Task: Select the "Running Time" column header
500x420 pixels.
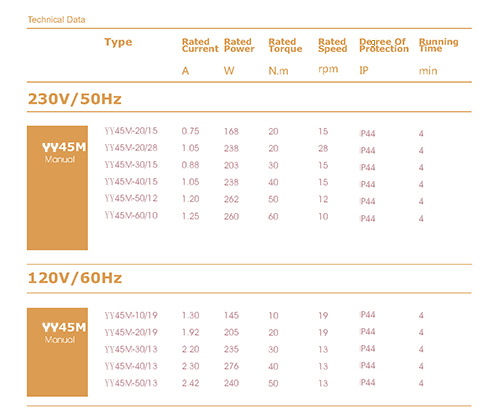Action: click(x=439, y=45)
